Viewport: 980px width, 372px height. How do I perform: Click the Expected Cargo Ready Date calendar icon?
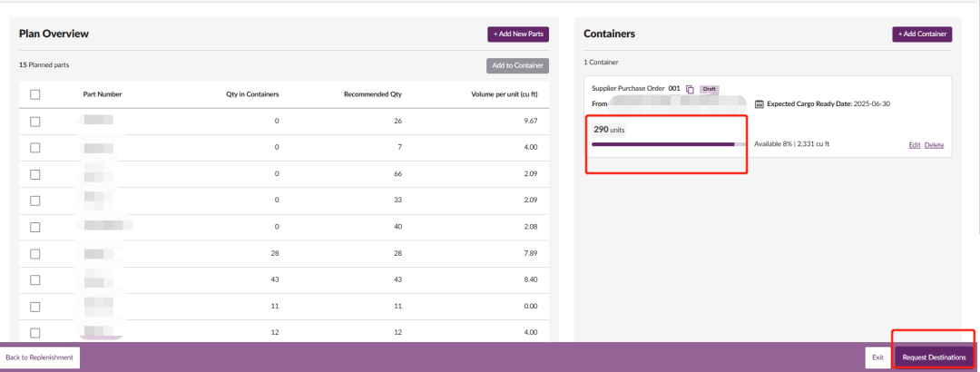point(759,104)
